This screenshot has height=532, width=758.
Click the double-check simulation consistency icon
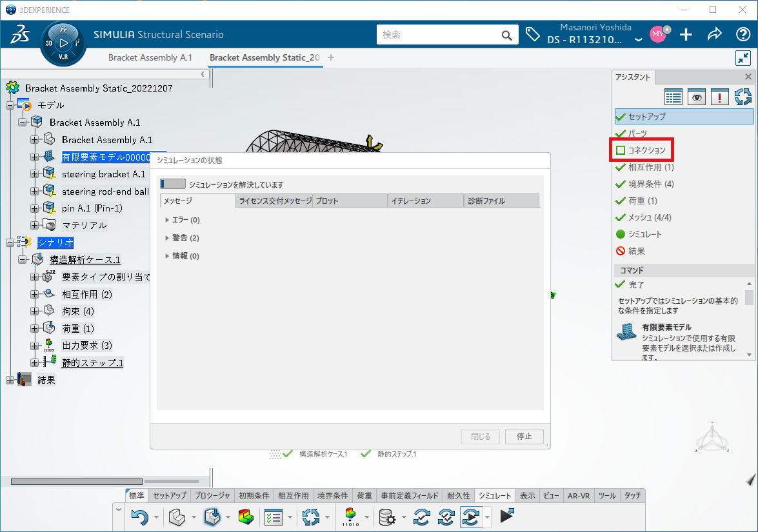[446, 518]
